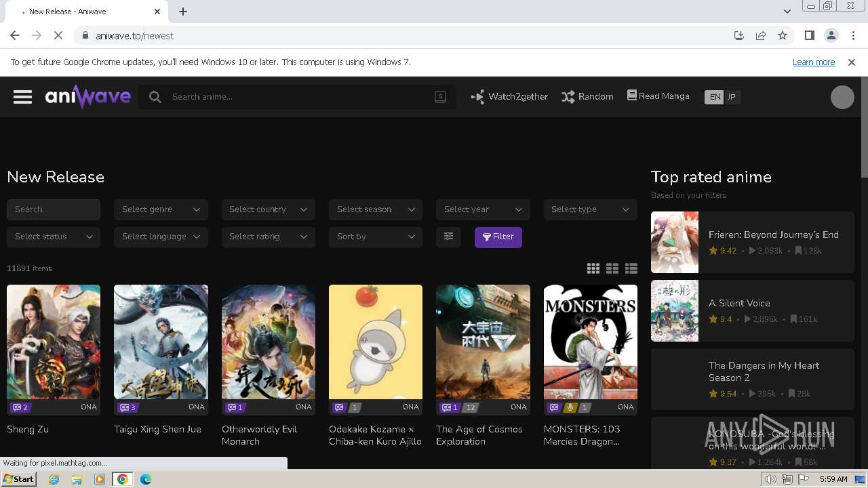
Task: Click Otherworldly Evil Monarch title
Action: pyautogui.click(x=260, y=435)
